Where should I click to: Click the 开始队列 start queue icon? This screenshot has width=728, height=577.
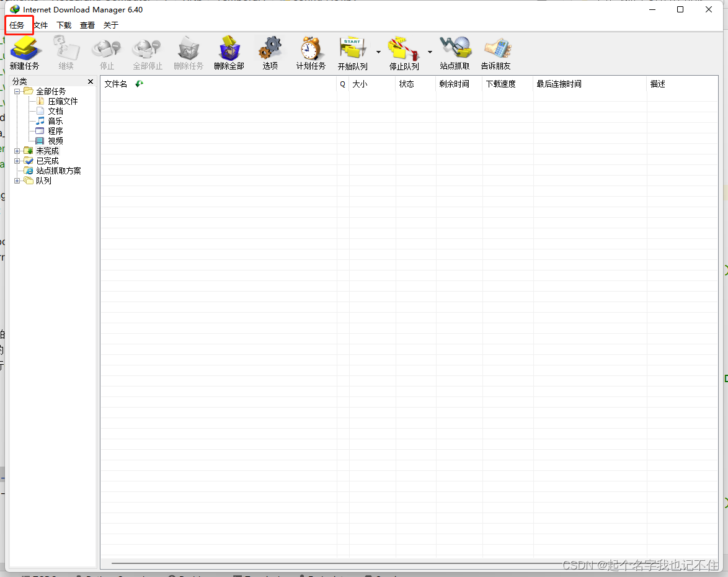point(352,48)
